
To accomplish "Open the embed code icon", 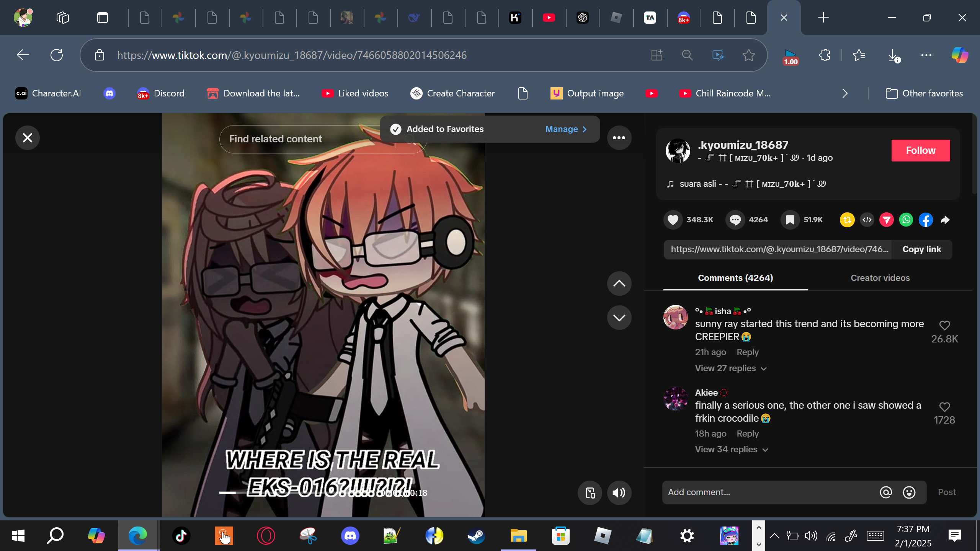I will coord(867,220).
